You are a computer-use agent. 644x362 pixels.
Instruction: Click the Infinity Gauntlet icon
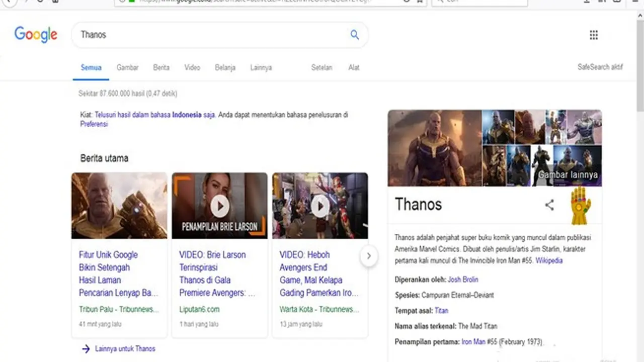click(581, 205)
